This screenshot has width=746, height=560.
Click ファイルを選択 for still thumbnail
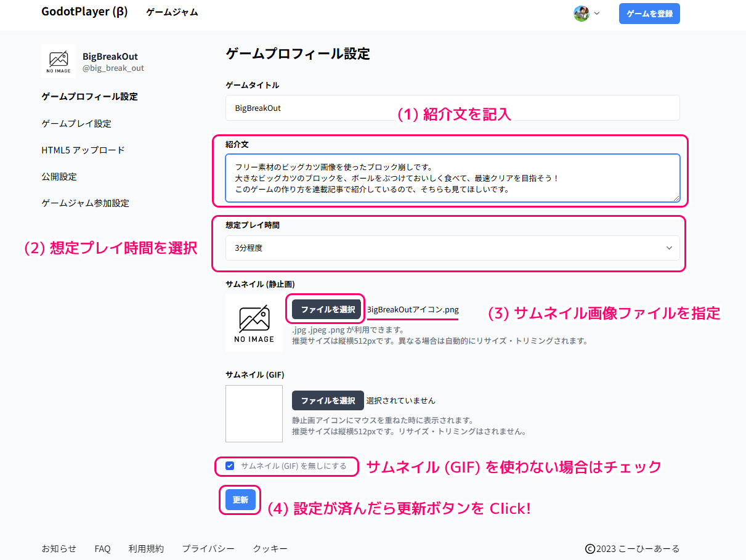(x=326, y=309)
